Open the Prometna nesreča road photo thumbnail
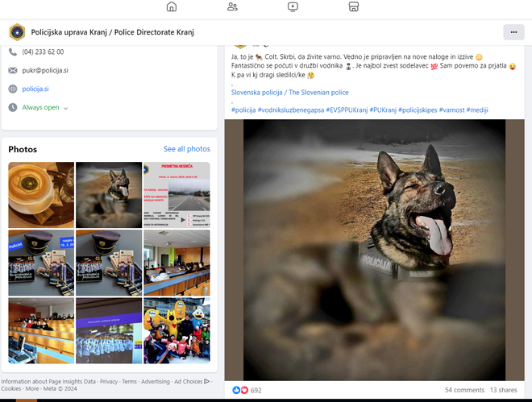 click(177, 195)
